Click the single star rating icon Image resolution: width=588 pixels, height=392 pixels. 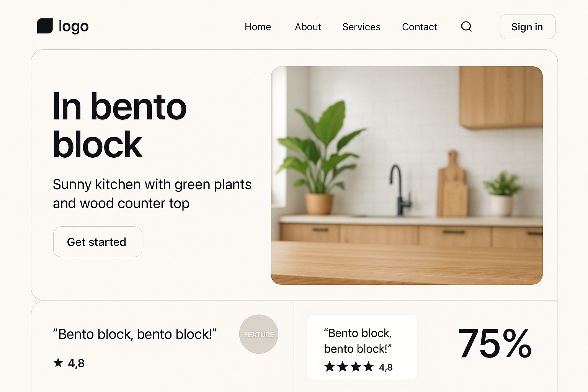tap(58, 363)
